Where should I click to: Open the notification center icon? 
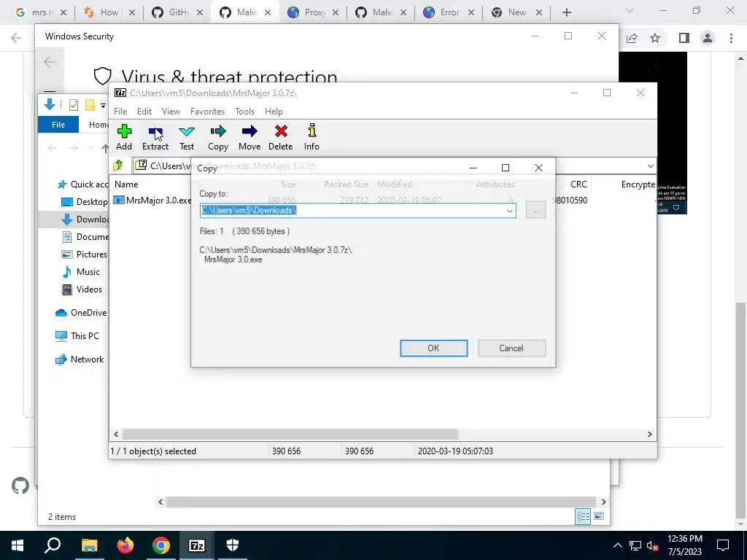723,545
